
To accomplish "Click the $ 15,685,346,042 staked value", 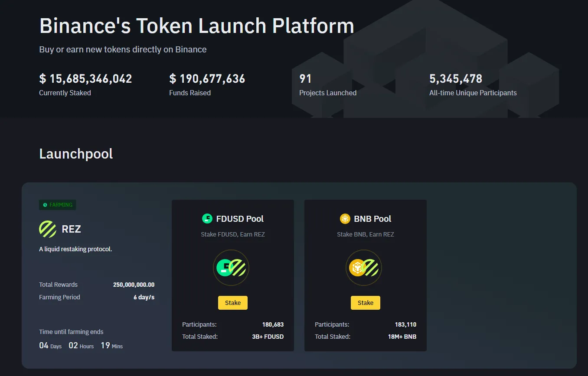I will (85, 79).
